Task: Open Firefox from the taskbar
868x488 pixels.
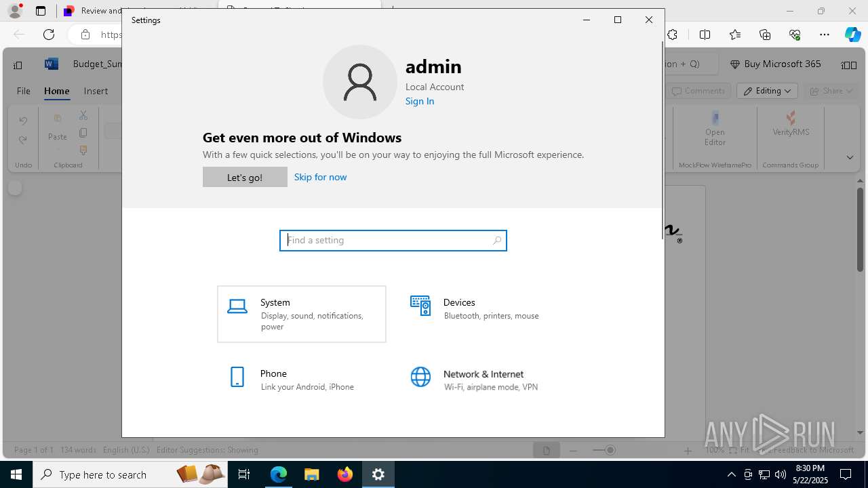Action: point(345,474)
